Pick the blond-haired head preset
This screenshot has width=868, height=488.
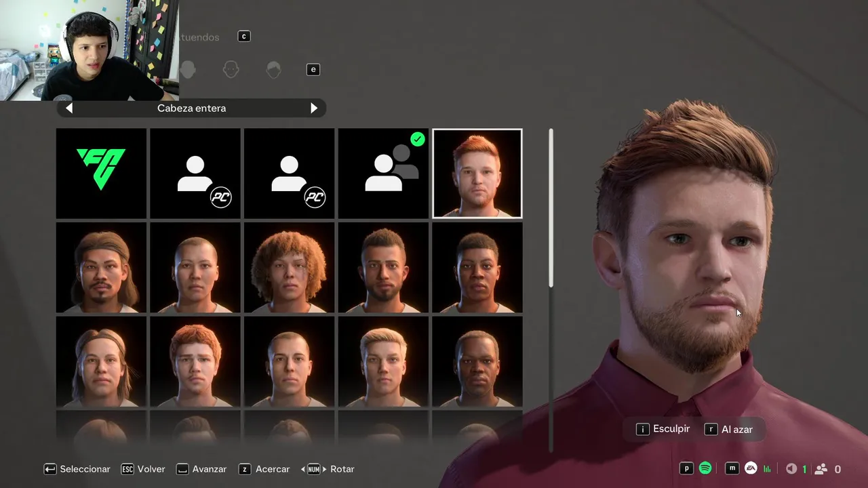tap(383, 362)
